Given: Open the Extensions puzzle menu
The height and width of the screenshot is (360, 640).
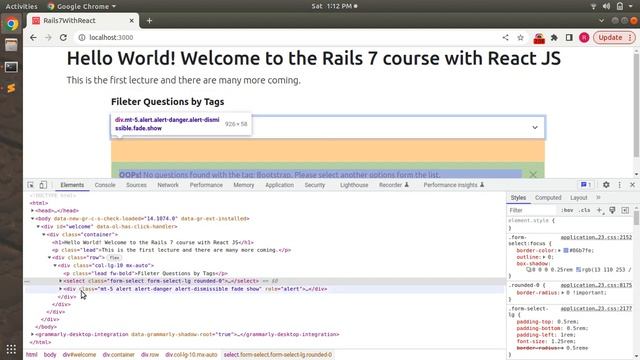Looking at the screenshot, I should click(x=554, y=38).
